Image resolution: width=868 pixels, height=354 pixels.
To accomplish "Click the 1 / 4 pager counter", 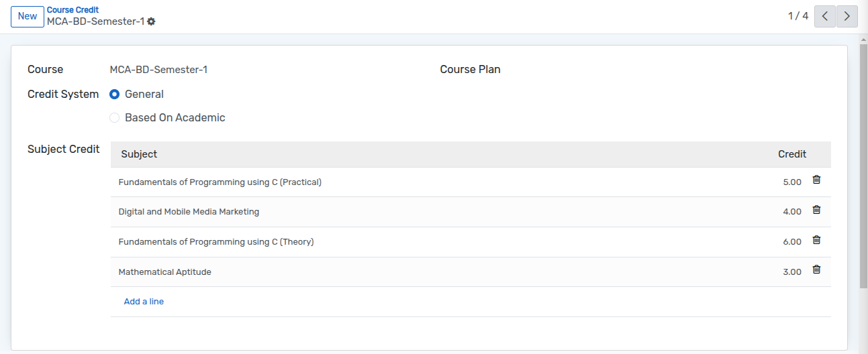I will (x=798, y=16).
